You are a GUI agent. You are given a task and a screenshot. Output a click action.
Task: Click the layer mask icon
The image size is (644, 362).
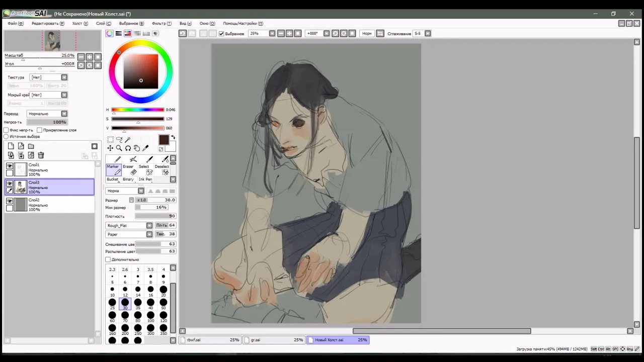(94, 146)
